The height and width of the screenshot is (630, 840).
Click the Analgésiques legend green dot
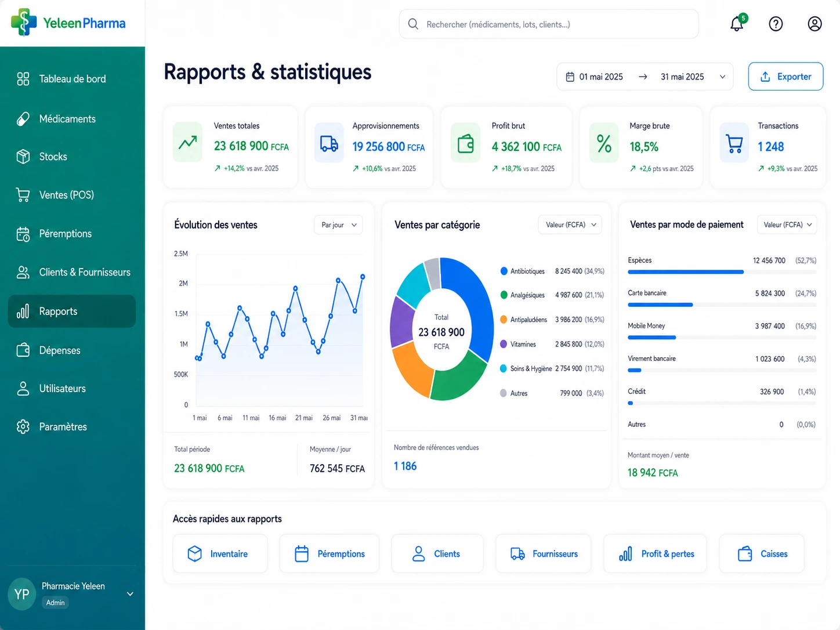click(x=504, y=295)
